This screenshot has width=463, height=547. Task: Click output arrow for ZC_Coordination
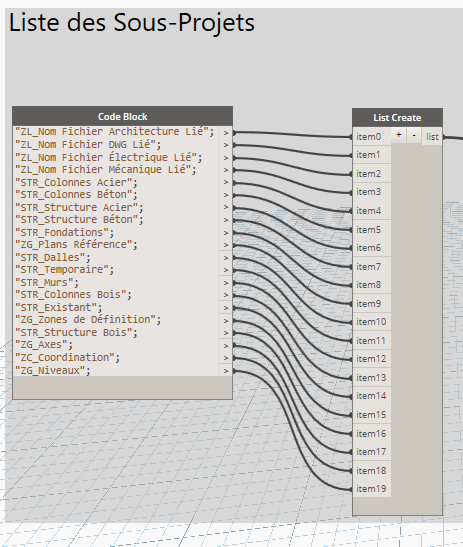(x=226, y=358)
